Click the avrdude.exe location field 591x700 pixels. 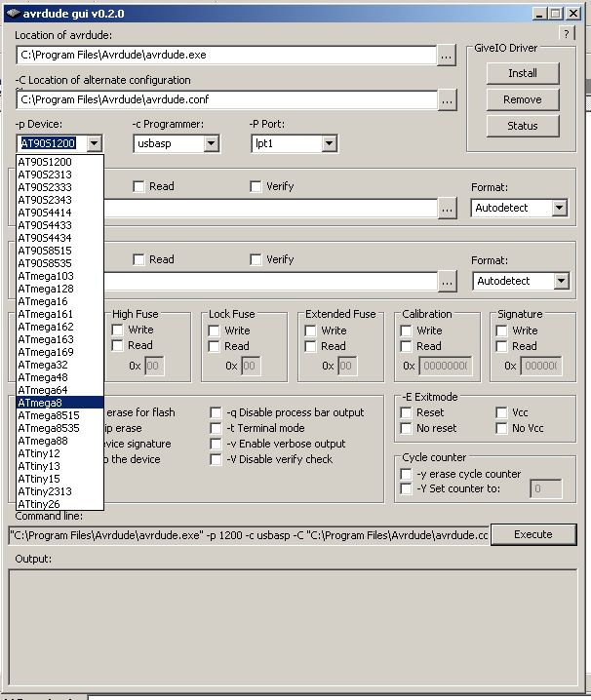pyautogui.click(x=226, y=55)
